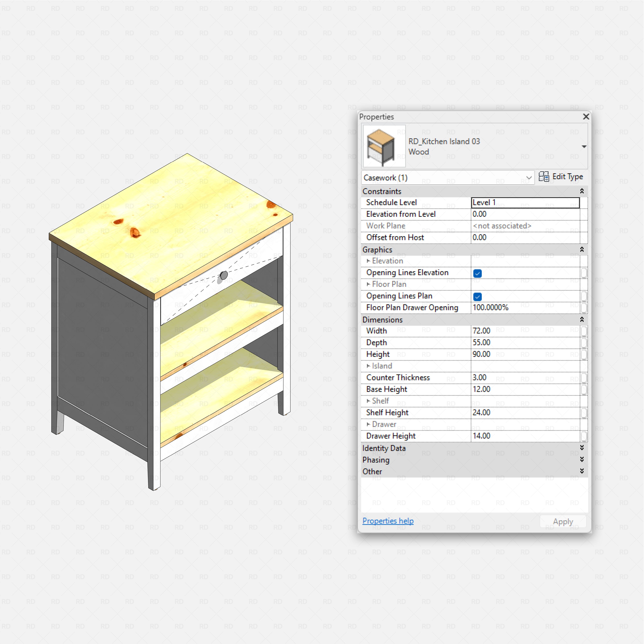Click the associate parameter box beside Width
644x644 pixels.
coord(584,331)
